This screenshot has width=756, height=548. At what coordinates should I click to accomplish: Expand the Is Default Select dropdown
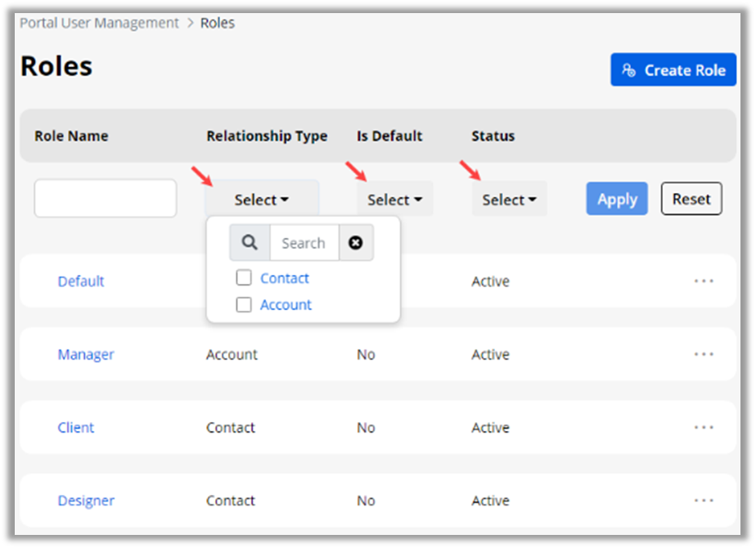[394, 200]
